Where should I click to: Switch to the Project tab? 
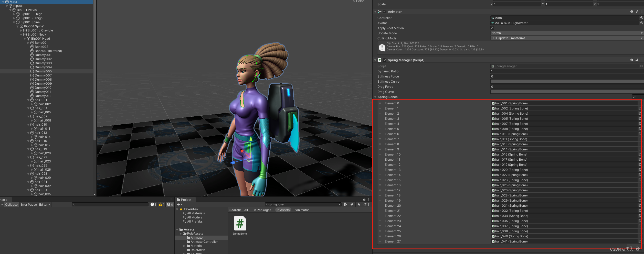(185, 200)
